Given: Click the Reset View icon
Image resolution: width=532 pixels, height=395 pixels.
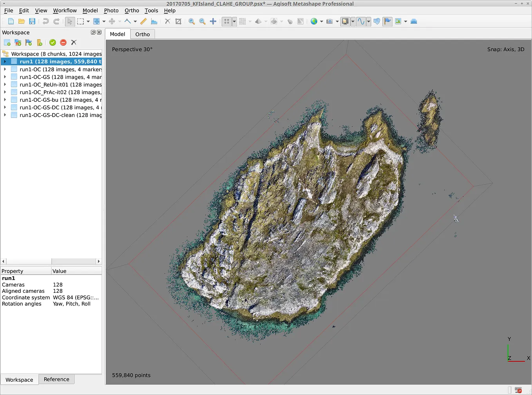Looking at the screenshot, I should [213, 22].
